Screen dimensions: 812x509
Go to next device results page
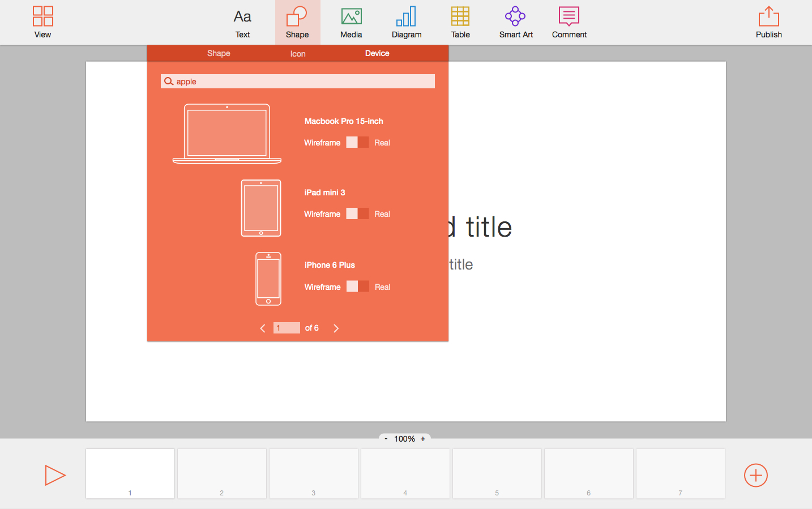[x=336, y=328]
